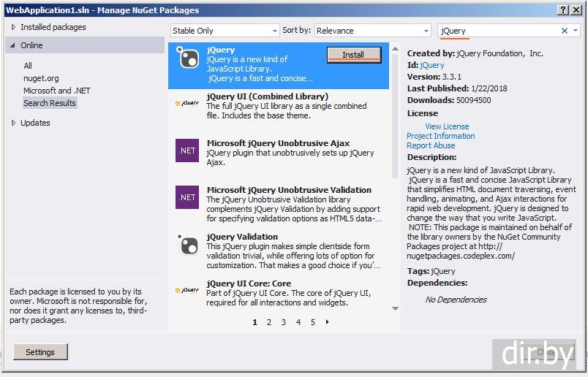Image resolution: width=588 pixels, height=377 pixels.
Task: Click the jQuery package icon
Action: click(x=187, y=57)
